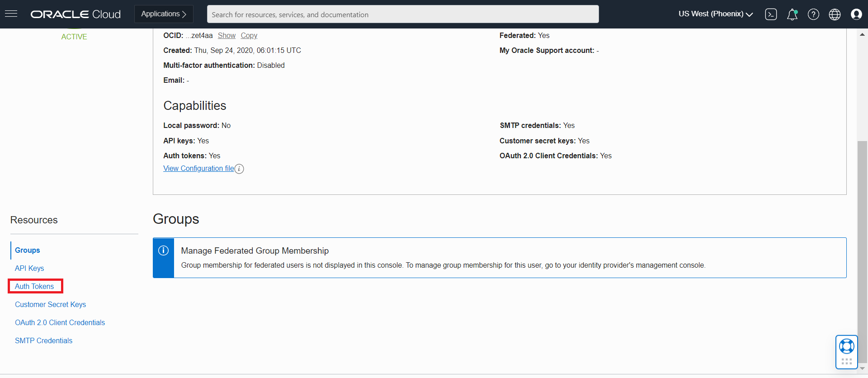Click the page vertical scrollbar thumb

[862, 251]
